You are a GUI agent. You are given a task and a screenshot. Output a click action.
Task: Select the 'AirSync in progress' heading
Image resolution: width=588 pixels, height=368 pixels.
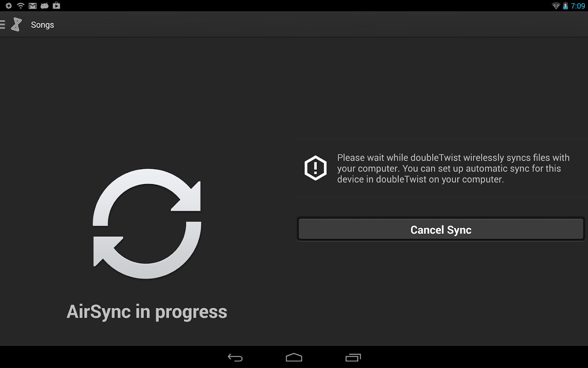point(147,312)
